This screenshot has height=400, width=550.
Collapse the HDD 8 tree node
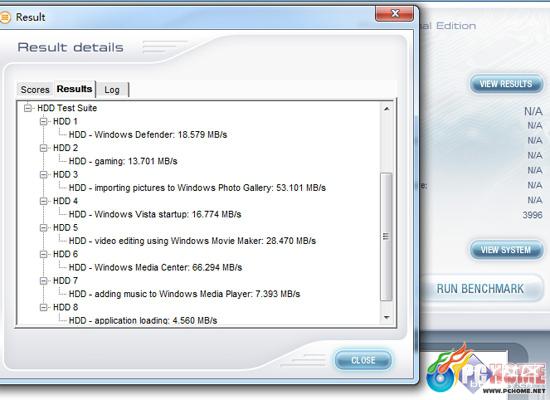43,307
